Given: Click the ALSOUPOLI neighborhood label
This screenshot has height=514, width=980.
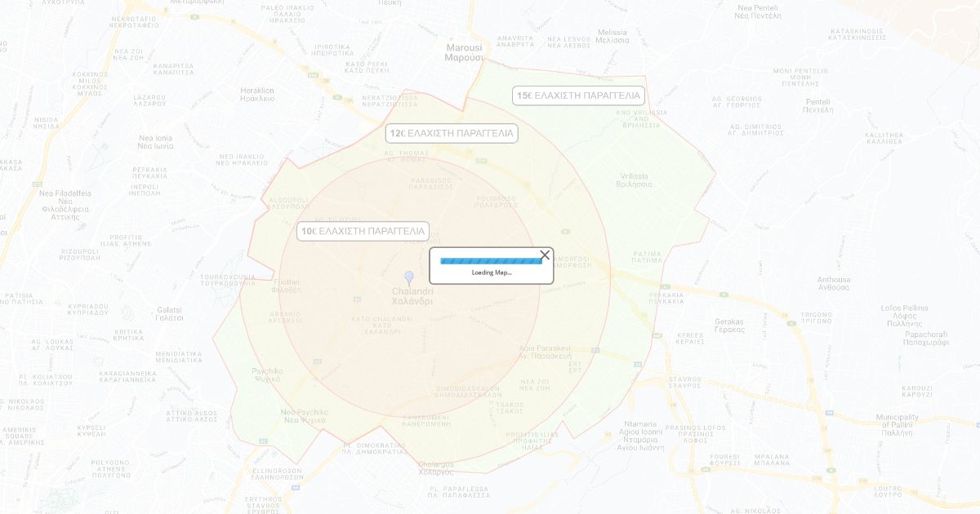Looking at the screenshot, I should (288, 202).
